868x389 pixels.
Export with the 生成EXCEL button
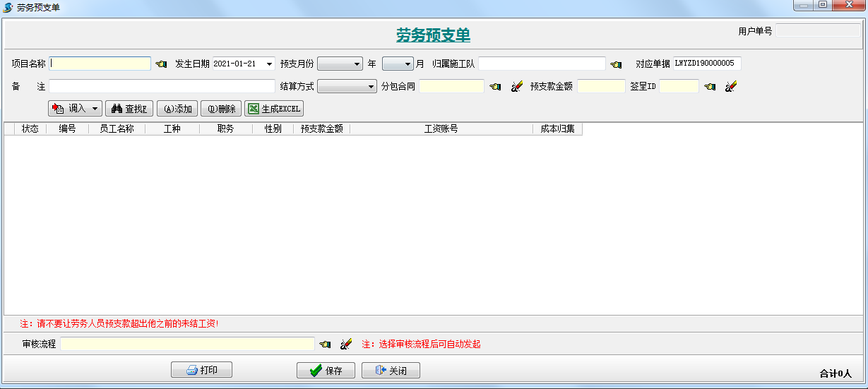click(x=274, y=109)
